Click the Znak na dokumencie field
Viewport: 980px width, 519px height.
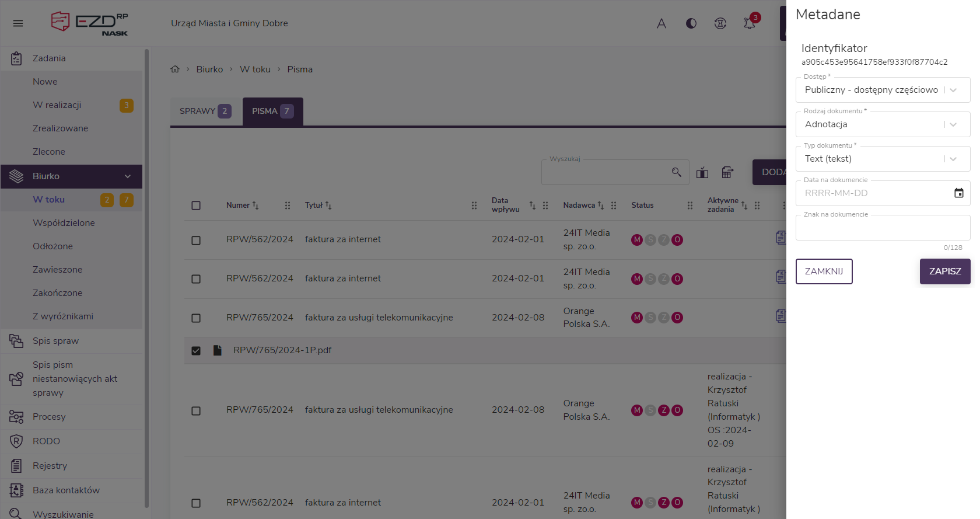coord(883,228)
